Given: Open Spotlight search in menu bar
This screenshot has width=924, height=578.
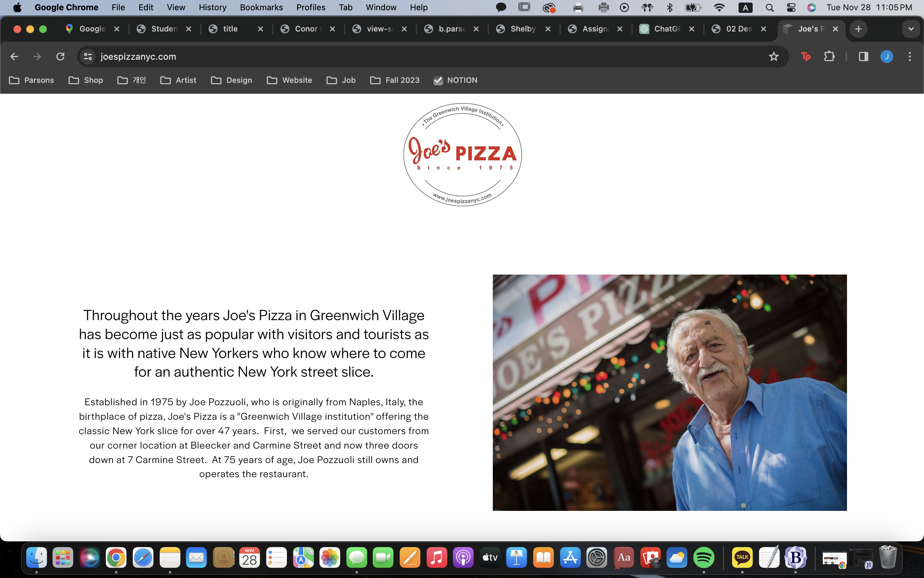Looking at the screenshot, I should tap(770, 8).
